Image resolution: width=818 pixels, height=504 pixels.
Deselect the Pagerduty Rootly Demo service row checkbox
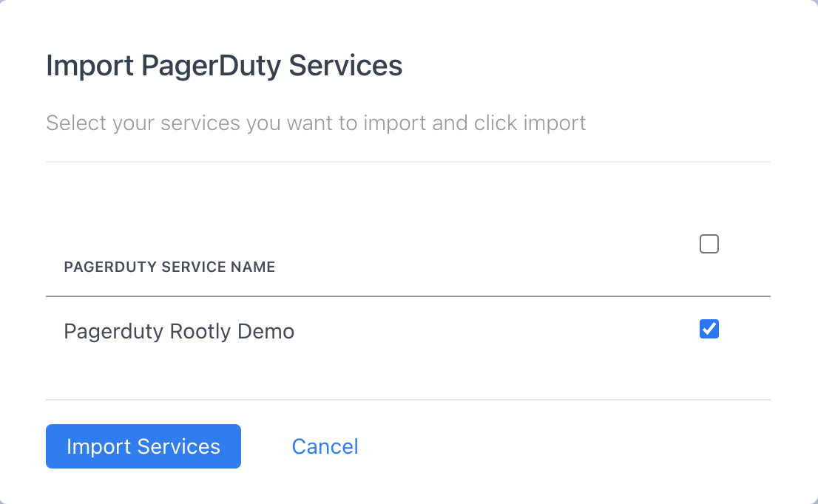tap(709, 329)
